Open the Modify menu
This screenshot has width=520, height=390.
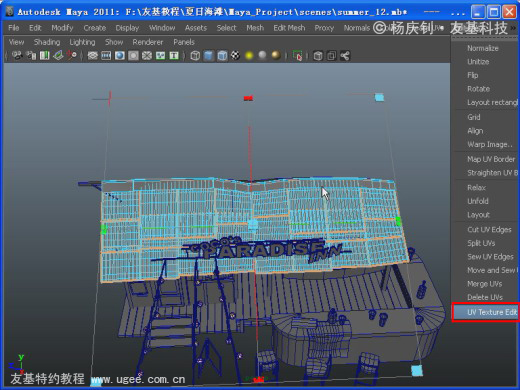pyautogui.click(x=62, y=28)
